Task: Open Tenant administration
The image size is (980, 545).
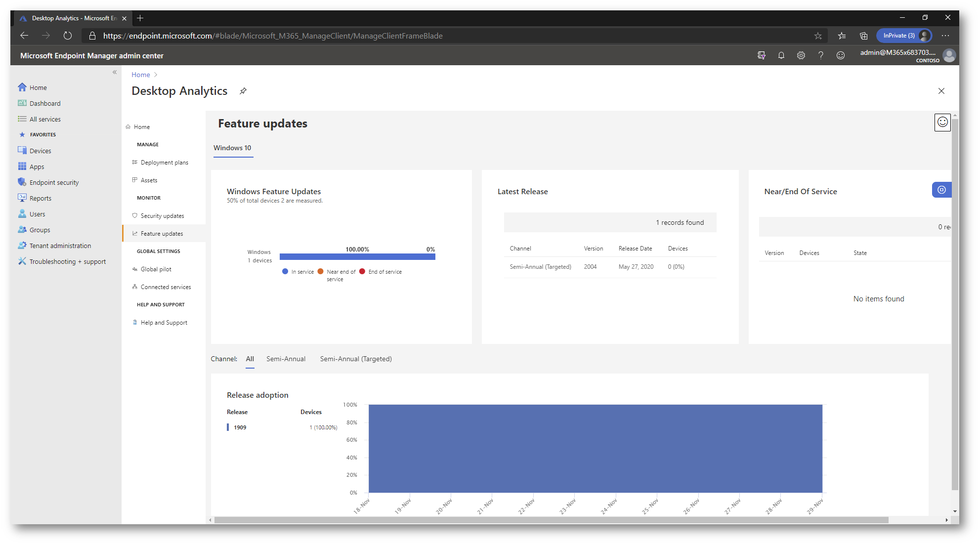Action: click(x=60, y=246)
